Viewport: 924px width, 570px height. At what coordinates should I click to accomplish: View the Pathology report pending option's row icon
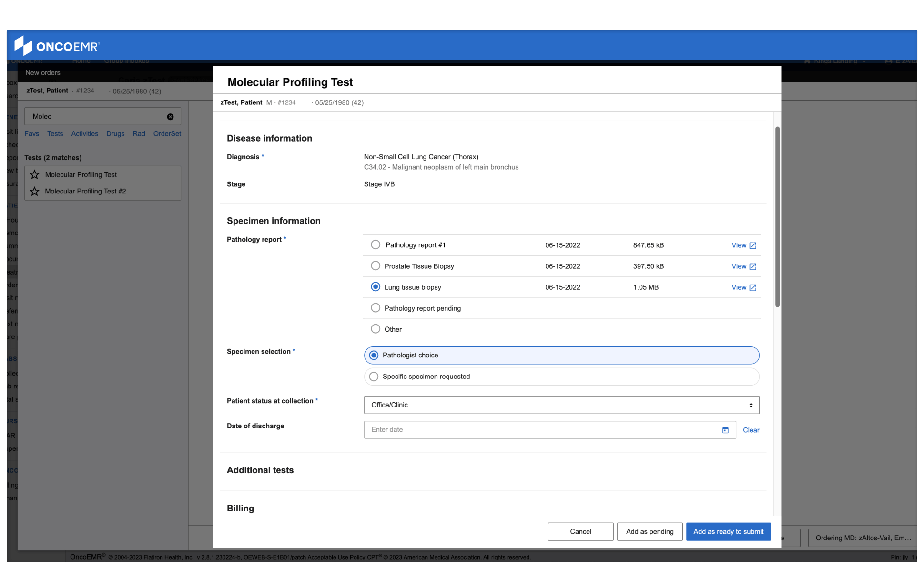[x=376, y=307]
